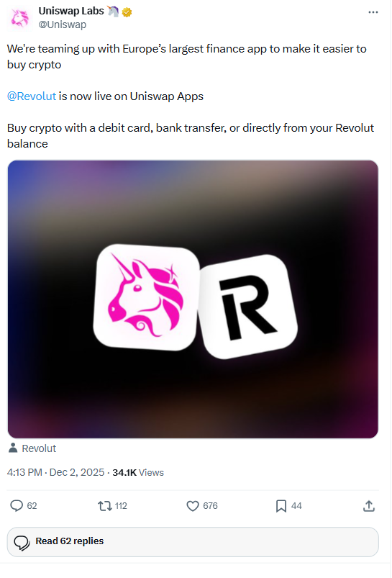Click the unicorn emoji next to name

tap(113, 12)
